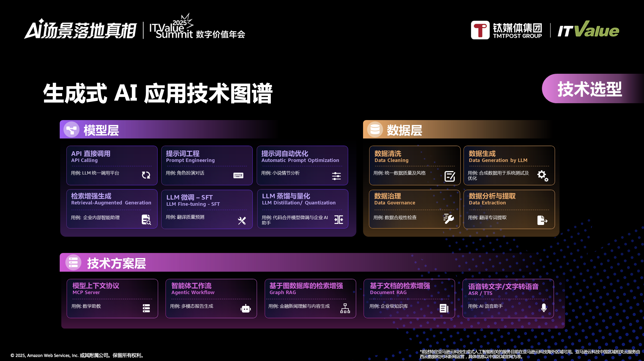Click server icon in MCP Server card
The image size is (644, 361).
[146, 308]
